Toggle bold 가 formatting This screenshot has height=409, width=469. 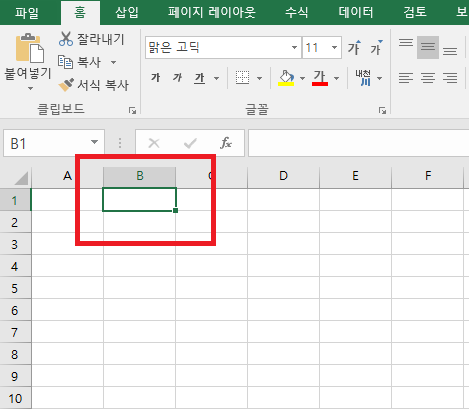[156, 78]
